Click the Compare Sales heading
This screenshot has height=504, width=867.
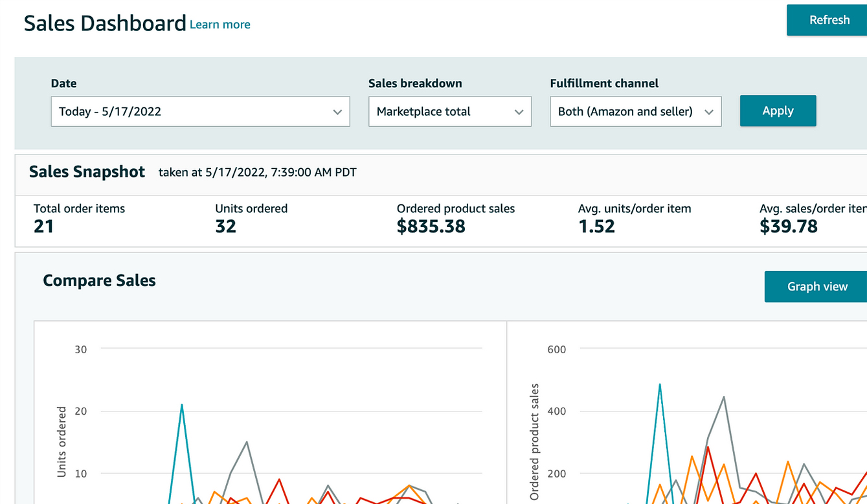(99, 280)
